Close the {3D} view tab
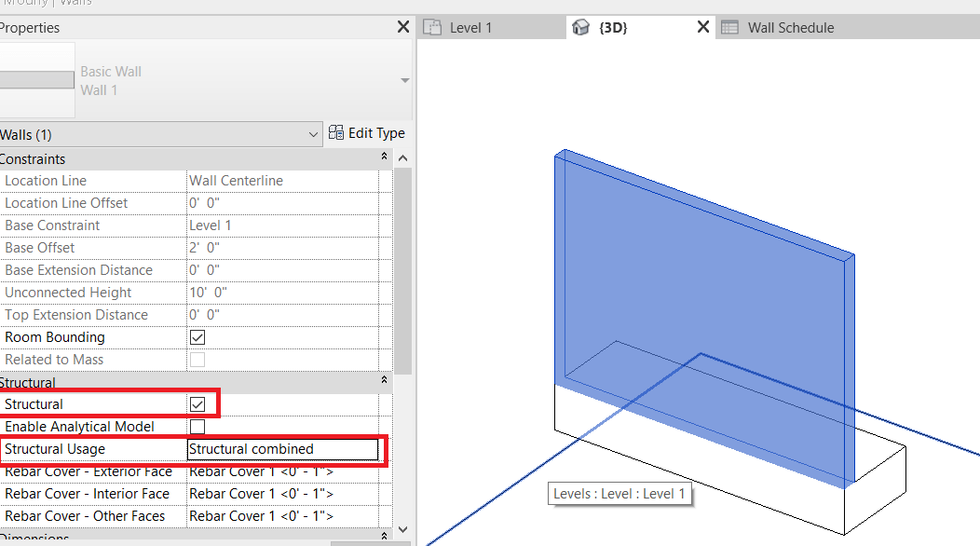Viewport: 980px width, 546px height. [x=702, y=27]
